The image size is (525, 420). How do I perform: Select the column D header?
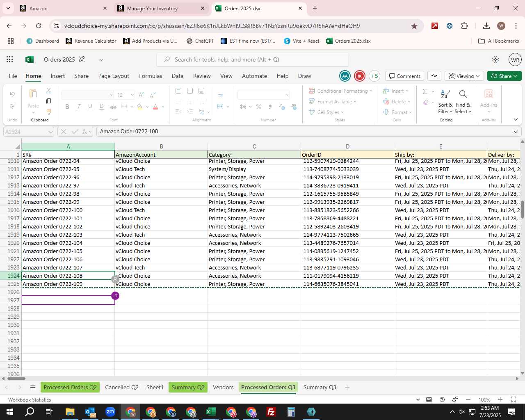tap(347, 146)
